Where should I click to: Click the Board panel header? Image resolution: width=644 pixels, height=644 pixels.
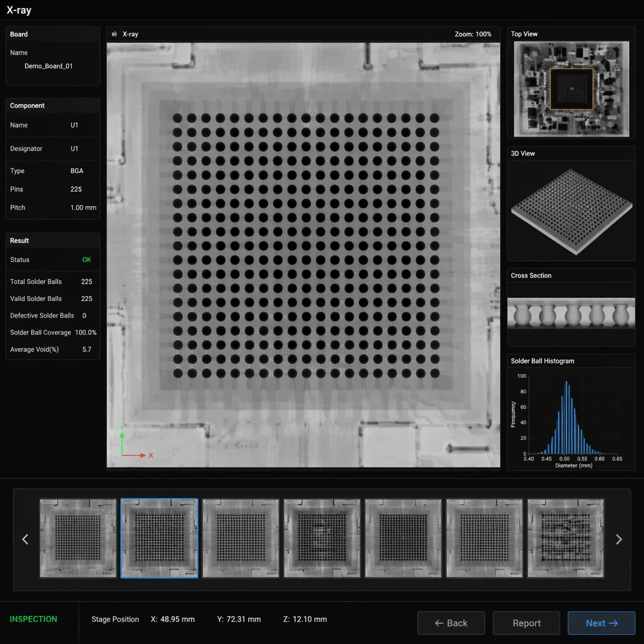[53, 34]
